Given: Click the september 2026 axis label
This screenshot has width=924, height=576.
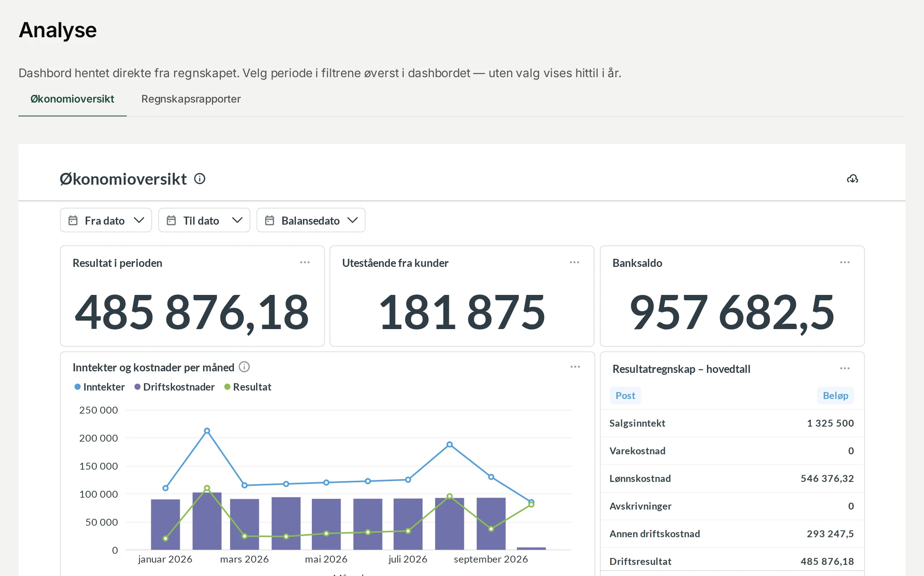Looking at the screenshot, I should pos(491,559).
